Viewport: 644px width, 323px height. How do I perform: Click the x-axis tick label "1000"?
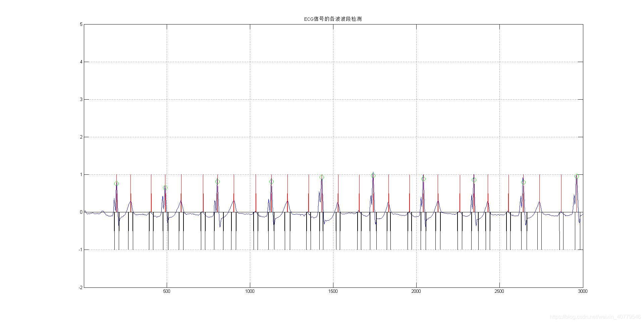(x=250, y=291)
